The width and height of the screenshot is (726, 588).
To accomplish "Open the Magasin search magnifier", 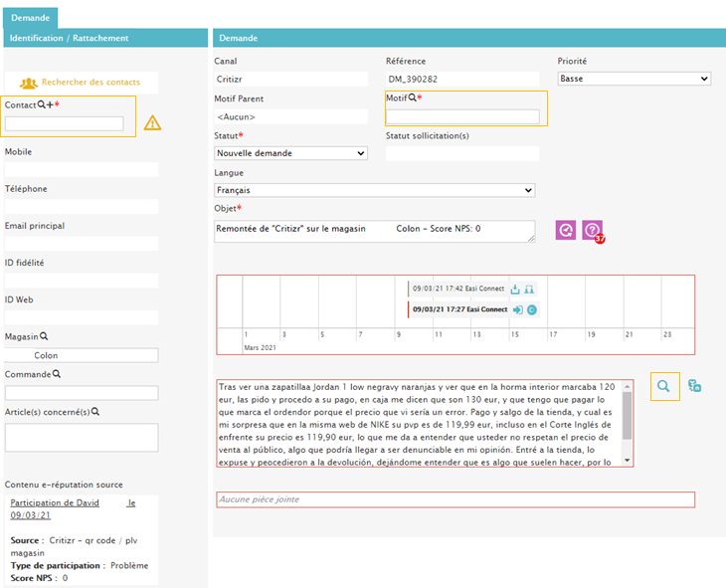I will coord(44,337).
